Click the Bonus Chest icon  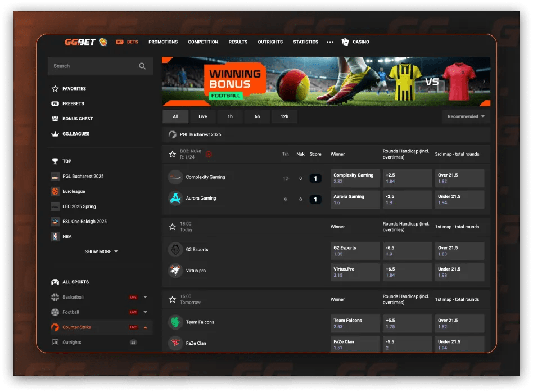(55, 119)
